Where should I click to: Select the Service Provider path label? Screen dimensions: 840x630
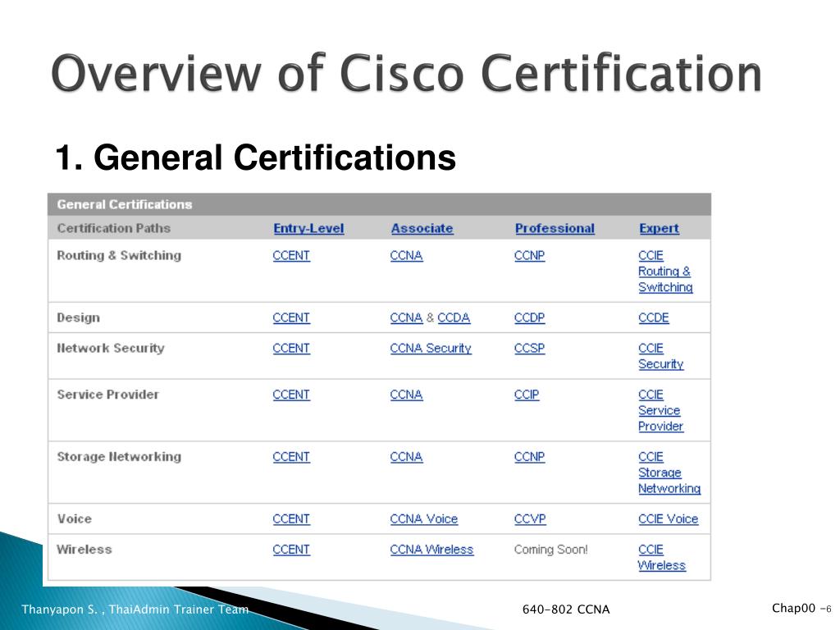click(107, 395)
